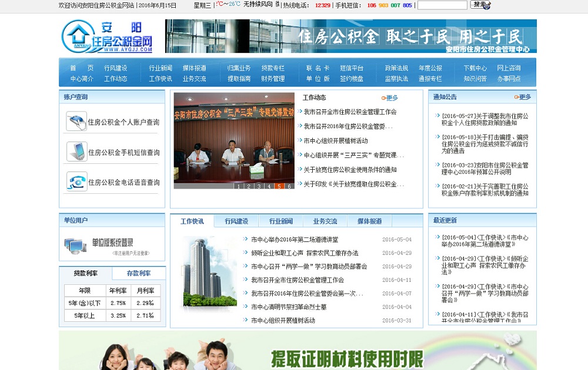Select the 存款利率 tab
The image size is (588, 370).
point(139,273)
